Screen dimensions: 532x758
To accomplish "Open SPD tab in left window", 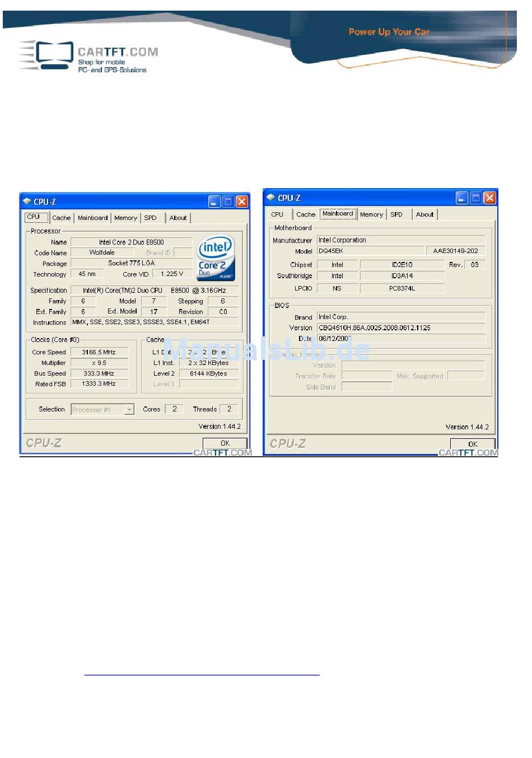I will point(151,218).
